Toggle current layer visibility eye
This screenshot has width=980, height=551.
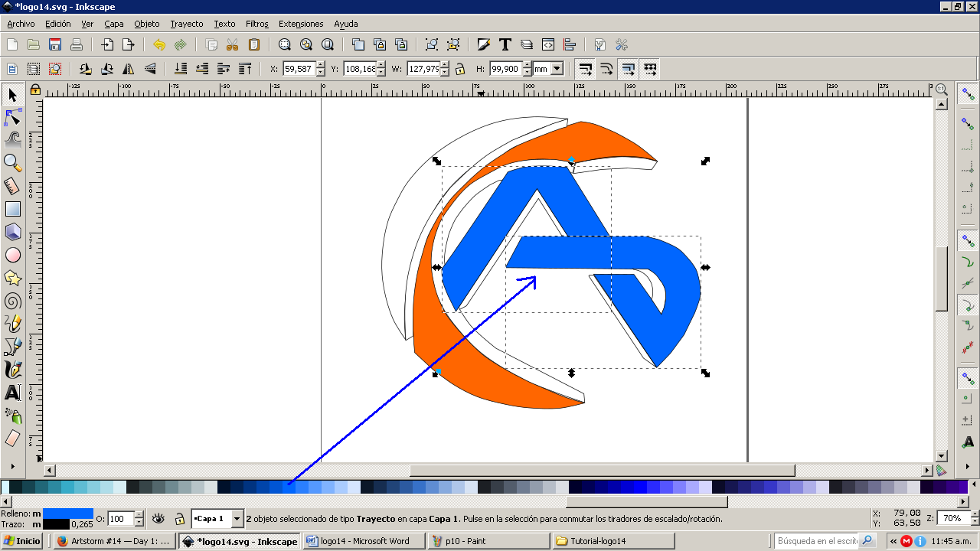point(158,519)
